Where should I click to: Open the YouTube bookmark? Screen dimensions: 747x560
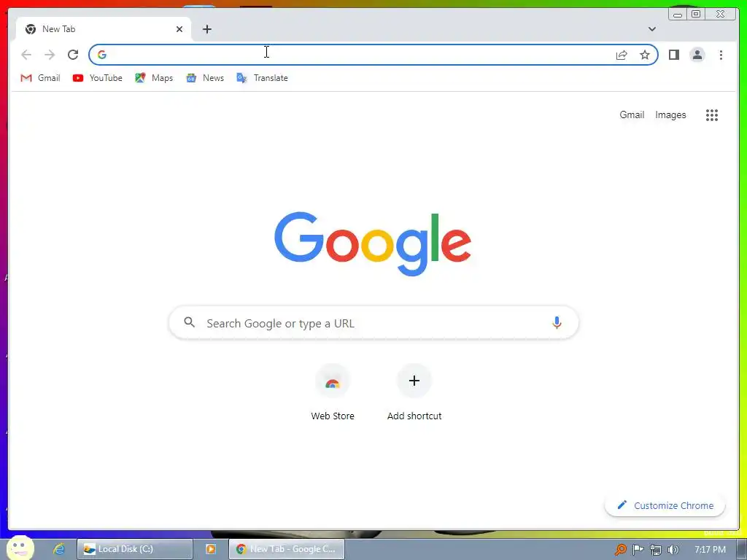tap(97, 77)
